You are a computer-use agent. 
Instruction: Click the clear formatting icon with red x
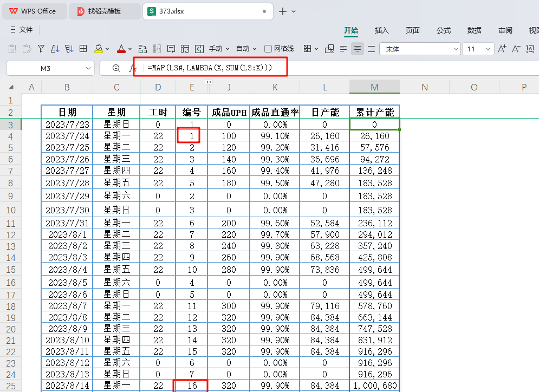pos(329,49)
